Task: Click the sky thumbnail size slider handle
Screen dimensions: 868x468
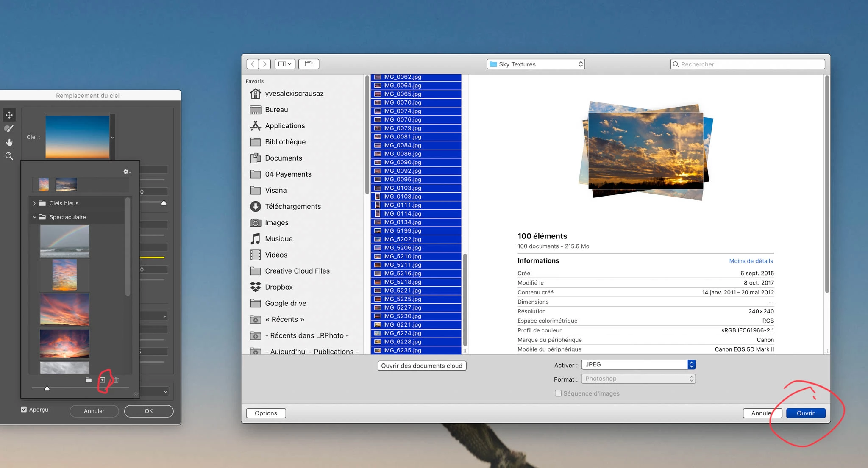Action: tap(47, 388)
